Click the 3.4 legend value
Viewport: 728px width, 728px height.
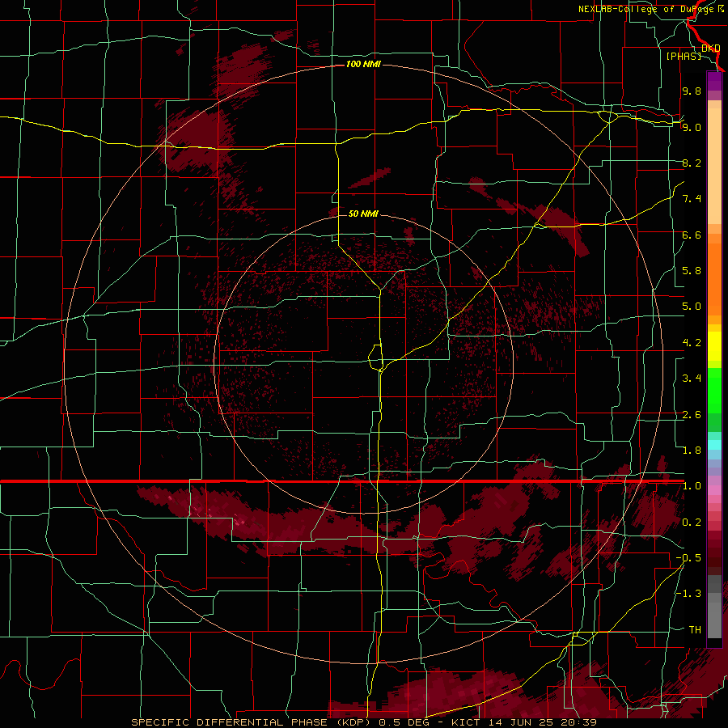pyautogui.click(x=692, y=379)
